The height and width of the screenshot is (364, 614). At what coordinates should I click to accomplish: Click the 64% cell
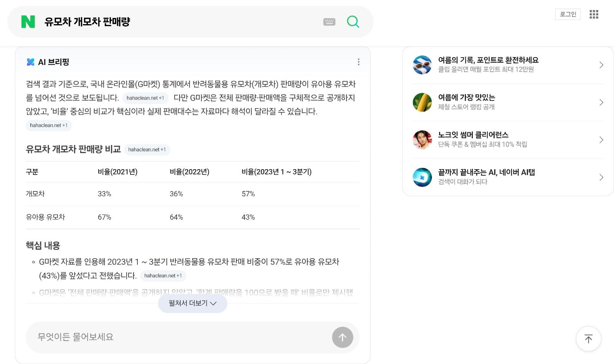coord(177,217)
